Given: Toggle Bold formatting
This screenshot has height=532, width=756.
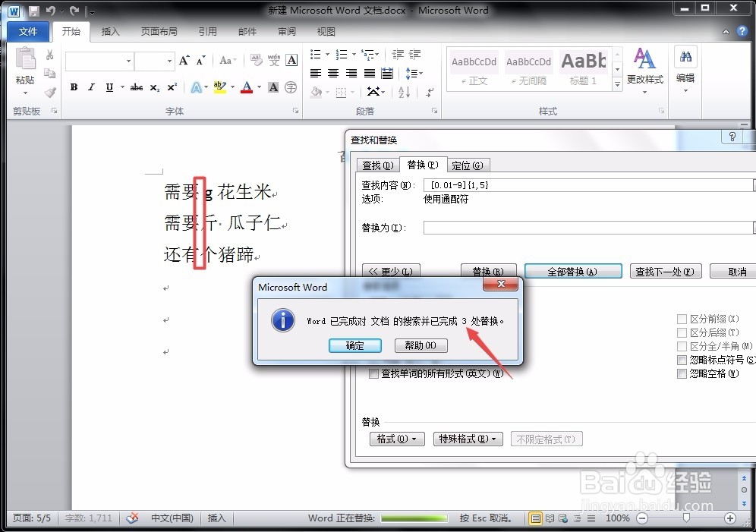Looking at the screenshot, I should (74, 87).
